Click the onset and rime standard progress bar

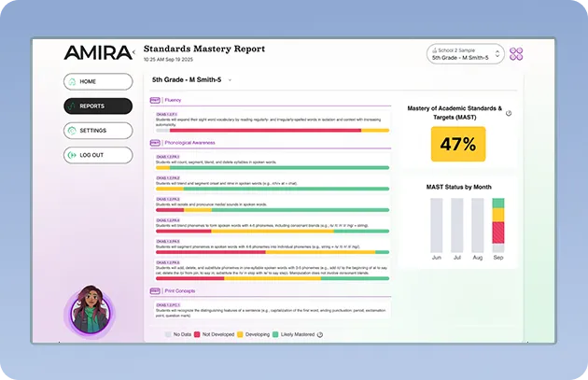(x=273, y=189)
